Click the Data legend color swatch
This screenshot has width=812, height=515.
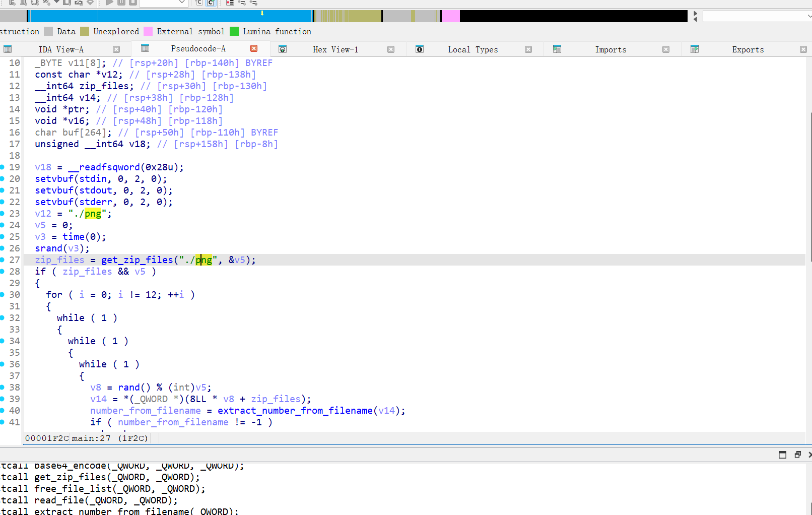pyautogui.click(x=48, y=31)
